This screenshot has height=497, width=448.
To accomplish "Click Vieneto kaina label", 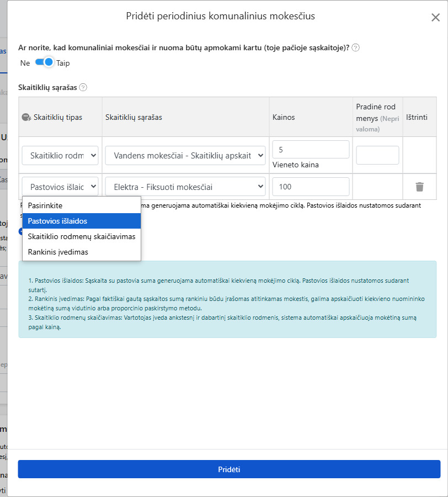I will [x=295, y=165].
